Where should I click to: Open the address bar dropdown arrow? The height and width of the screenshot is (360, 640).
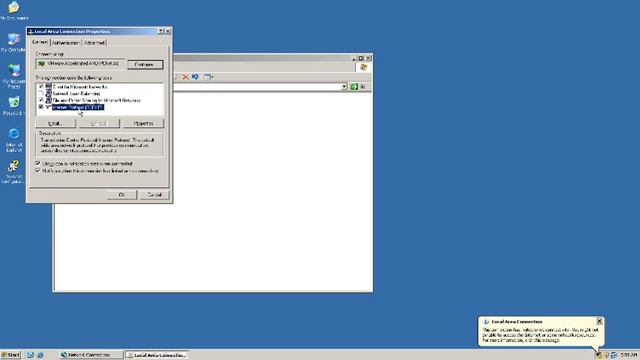(344, 87)
